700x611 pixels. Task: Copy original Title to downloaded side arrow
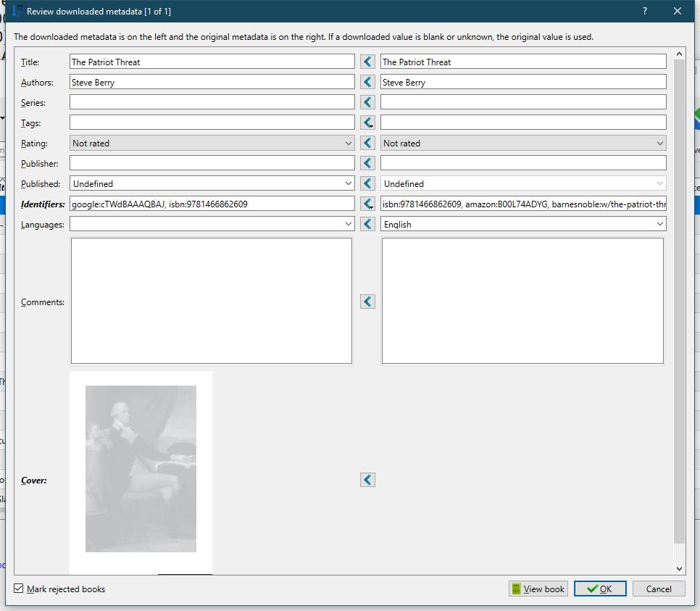point(367,62)
